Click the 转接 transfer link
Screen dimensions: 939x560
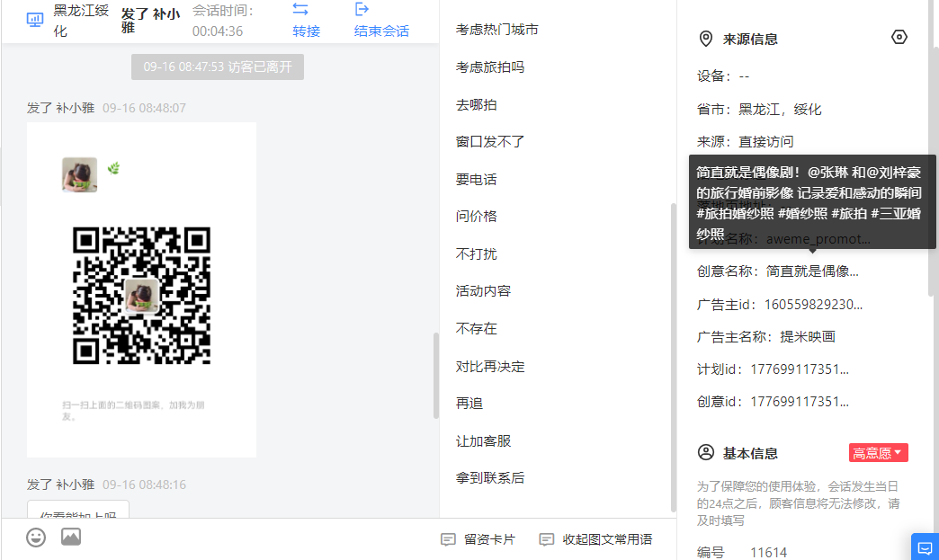(x=306, y=31)
